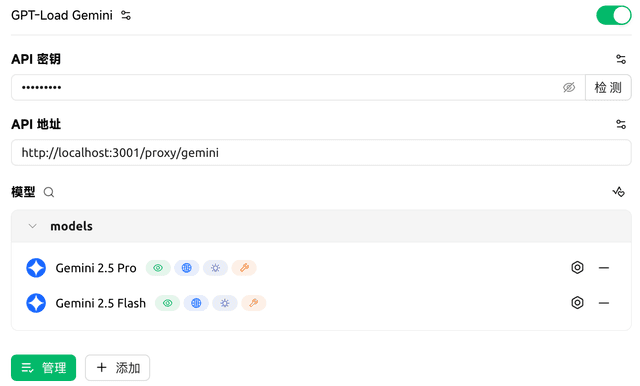
Task: Open API 密钥 settings icon
Action: (x=621, y=59)
